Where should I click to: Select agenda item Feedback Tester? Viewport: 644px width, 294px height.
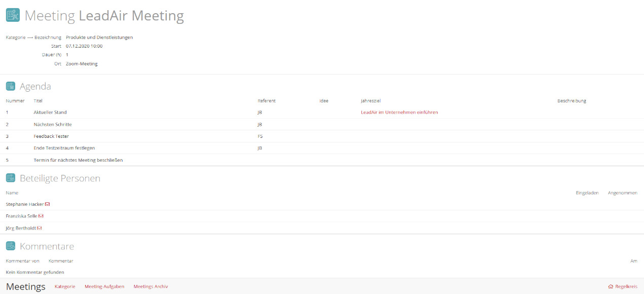[x=51, y=136]
